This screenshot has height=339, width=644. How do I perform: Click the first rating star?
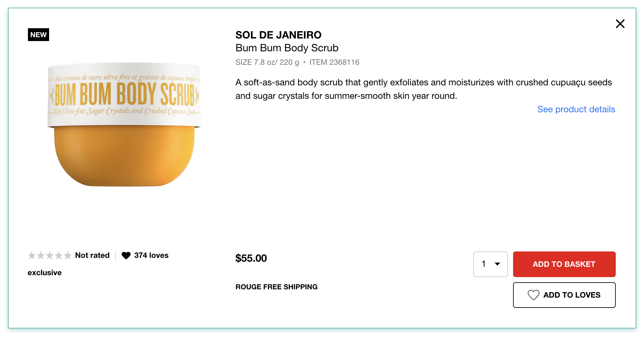[32, 255]
